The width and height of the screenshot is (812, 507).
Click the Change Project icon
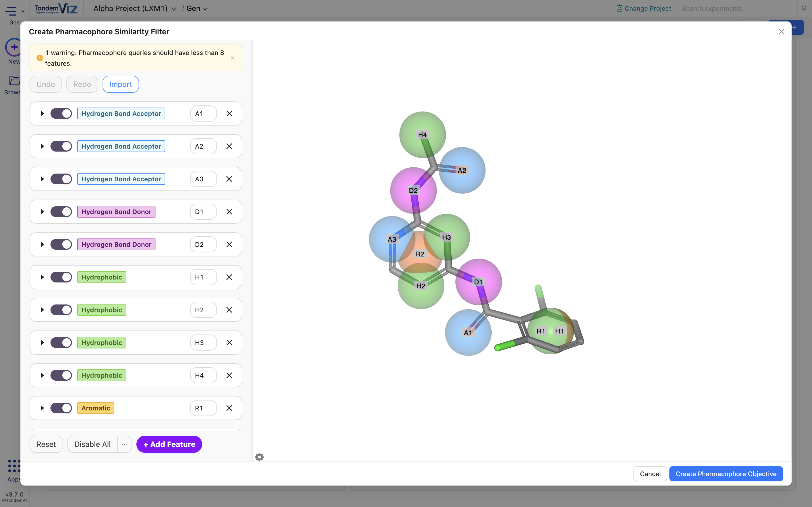tap(619, 8)
